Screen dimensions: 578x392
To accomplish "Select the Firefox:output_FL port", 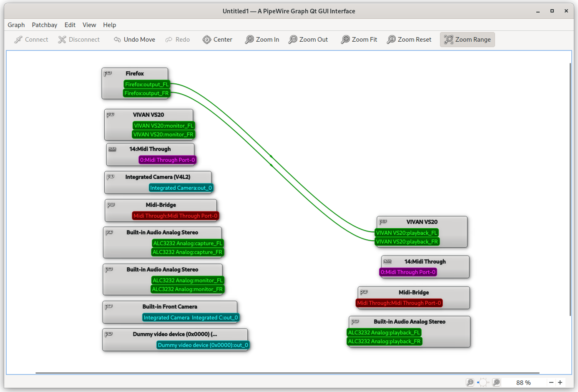I will point(147,84).
